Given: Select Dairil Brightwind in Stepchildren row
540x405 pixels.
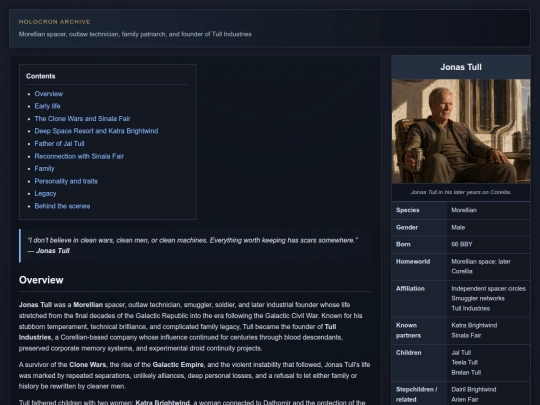Looking at the screenshot, I should pos(474,390).
